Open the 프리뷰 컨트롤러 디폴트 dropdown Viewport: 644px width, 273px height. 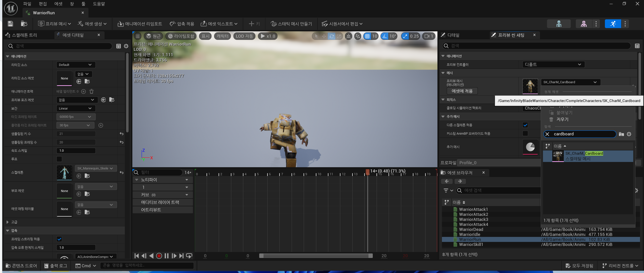(x=554, y=65)
